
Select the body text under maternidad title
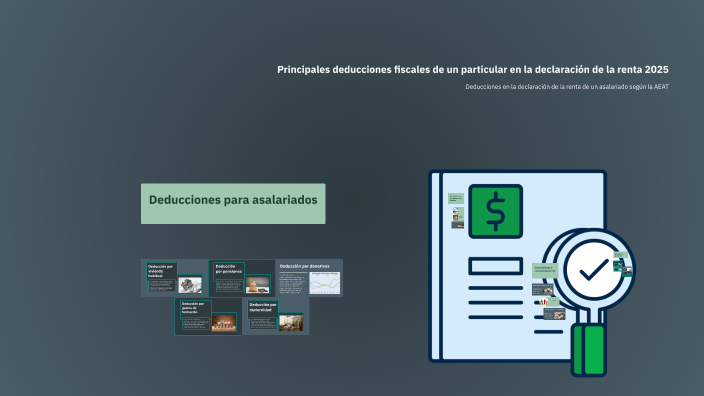pos(263,323)
